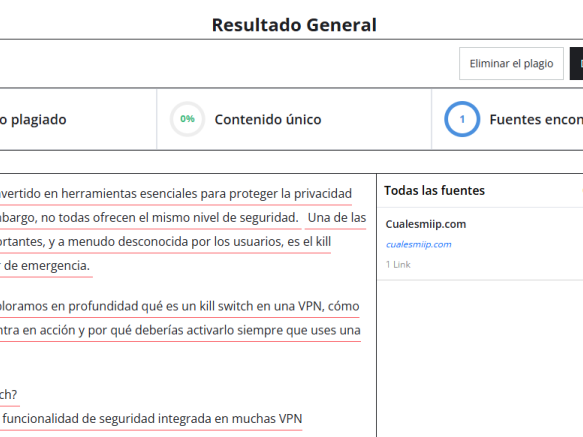Click the plagiado statistic label
583x437 pixels.
pos(33,120)
